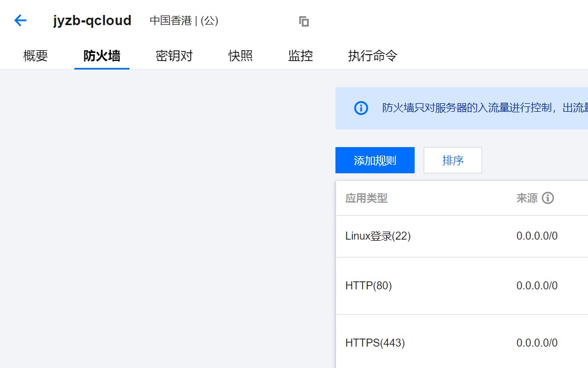Image resolution: width=588 pixels, height=368 pixels.
Task: Click the 中国香港 region label
Action: [x=170, y=21]
